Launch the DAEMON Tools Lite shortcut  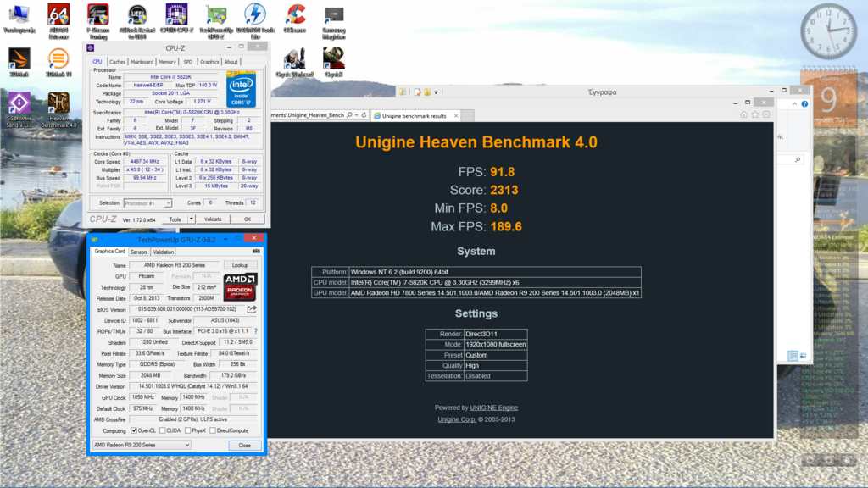(x=255, y=21)
